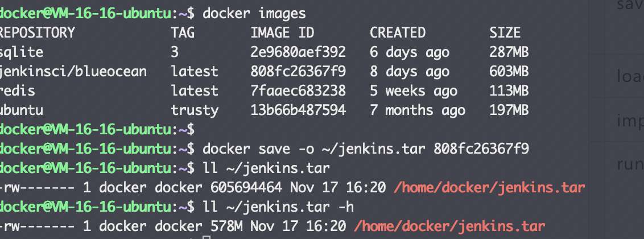
Task: Click the TAG column header
Action: click(x=183, y=32)
